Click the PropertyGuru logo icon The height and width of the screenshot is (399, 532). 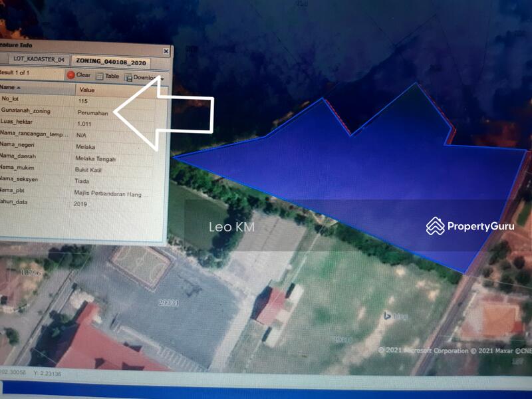coord(435,226)
